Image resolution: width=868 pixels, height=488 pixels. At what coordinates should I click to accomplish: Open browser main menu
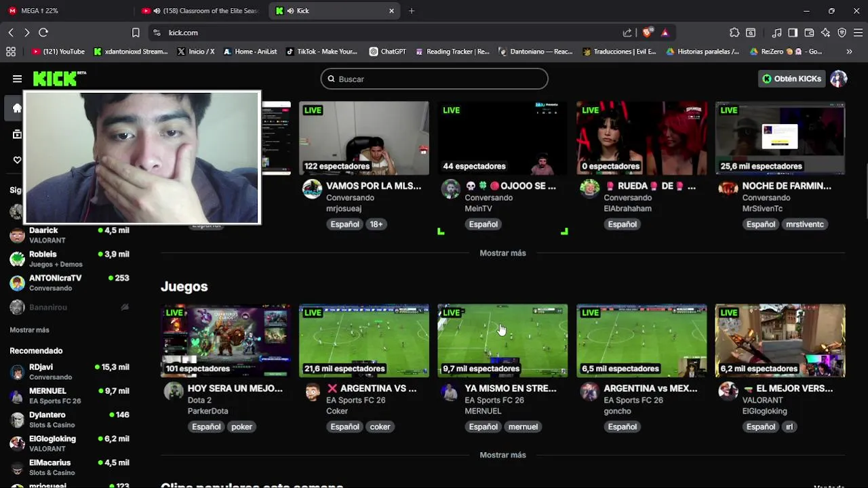point(858,33)
